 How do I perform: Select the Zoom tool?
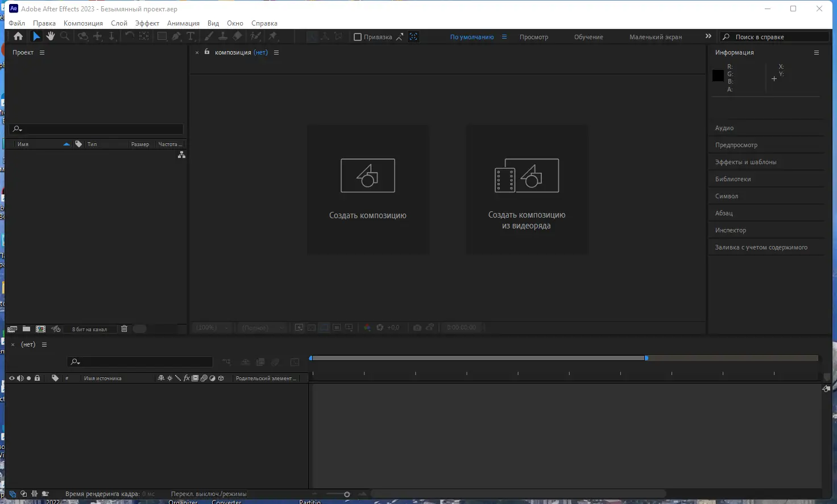[65, 36]
